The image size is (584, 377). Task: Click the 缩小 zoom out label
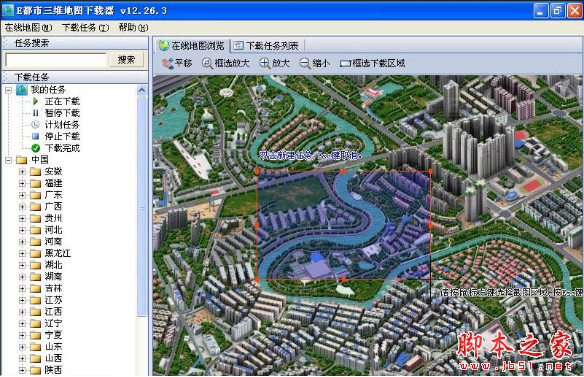click(321, 63)
